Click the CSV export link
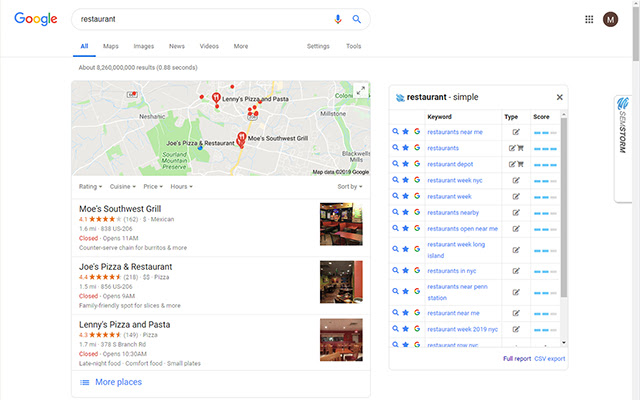Image resolution: width=640 pixels, height=400 pixels. (550, 359)
